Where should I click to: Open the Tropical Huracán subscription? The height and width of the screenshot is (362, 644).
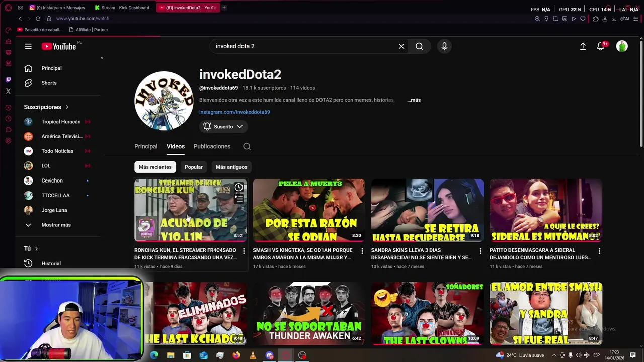click(58, 122)
